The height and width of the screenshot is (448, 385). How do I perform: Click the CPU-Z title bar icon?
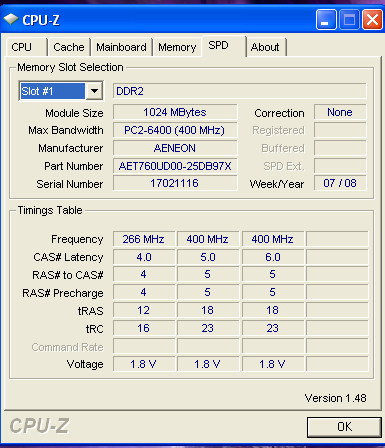11,19
